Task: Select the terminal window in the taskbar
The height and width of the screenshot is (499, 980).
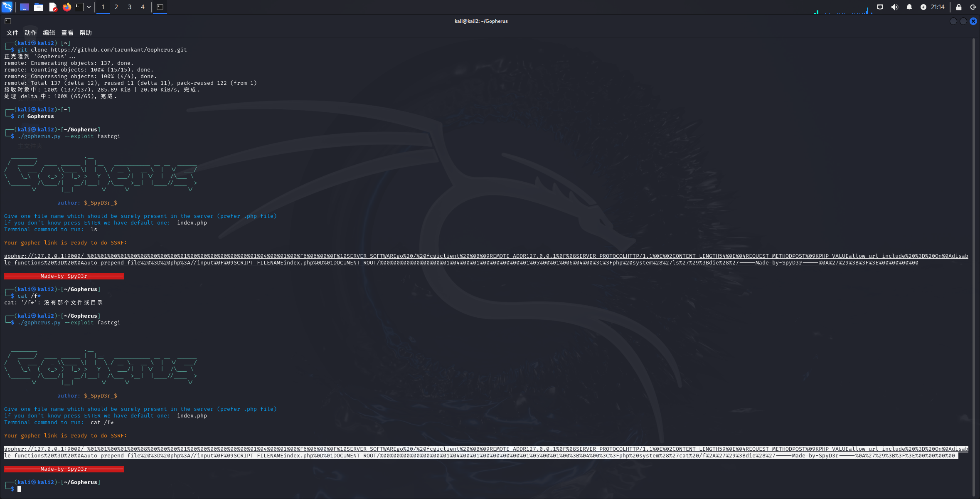Action: click(x=160, y=7)
